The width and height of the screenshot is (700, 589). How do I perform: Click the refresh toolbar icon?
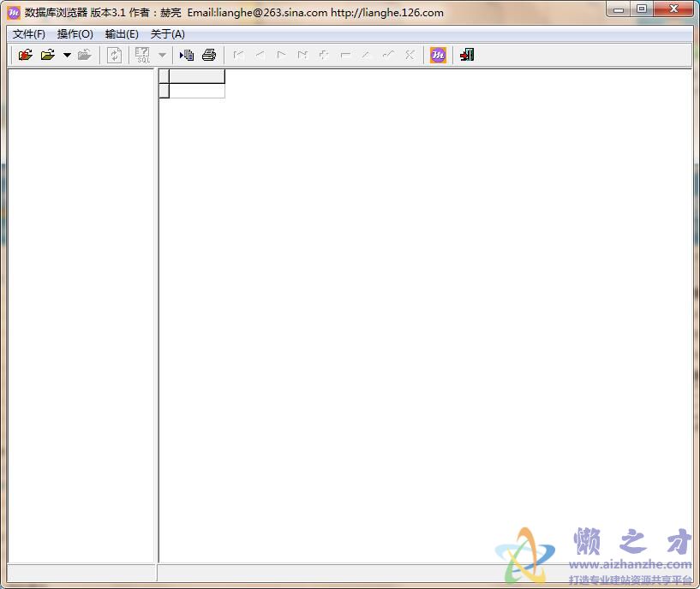coord(114,55)
